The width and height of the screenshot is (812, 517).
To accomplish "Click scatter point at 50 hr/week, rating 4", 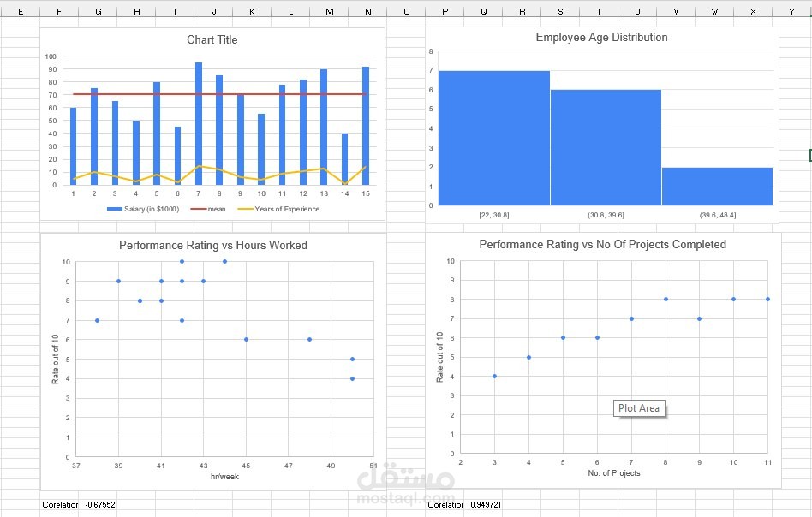I will coord(352,379).
